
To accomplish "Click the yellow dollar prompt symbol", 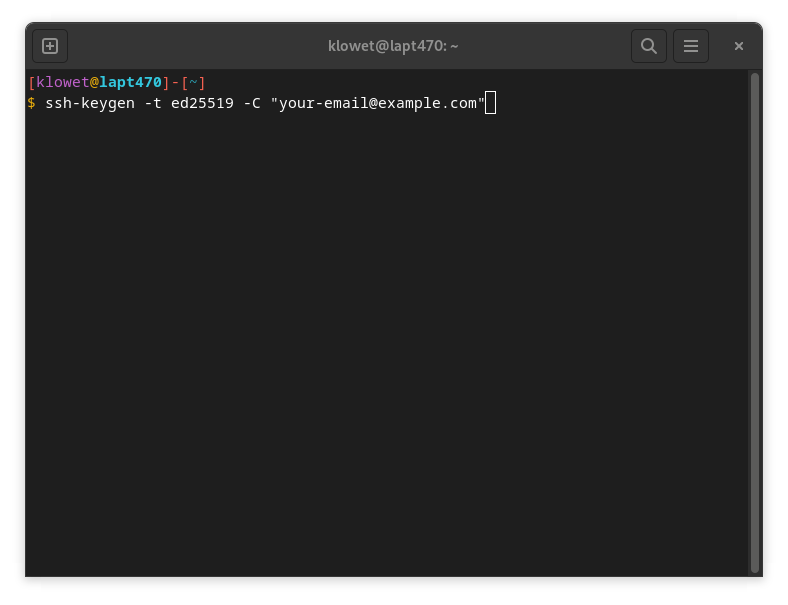I will (x=31, y=103).
